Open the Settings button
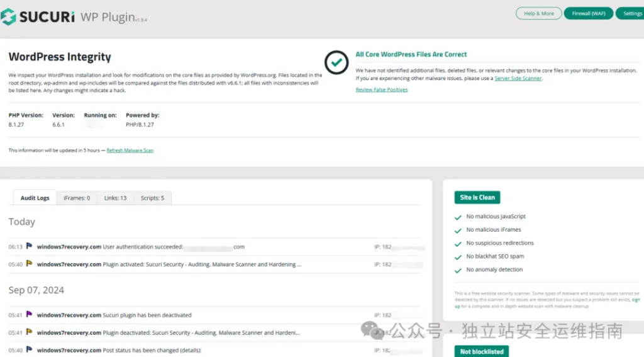This screenshot has width=644, height=357. 630,13
